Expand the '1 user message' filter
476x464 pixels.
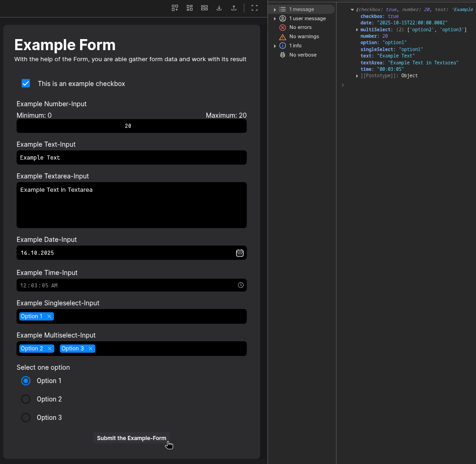pyautogui.click(x=275, y=18)
